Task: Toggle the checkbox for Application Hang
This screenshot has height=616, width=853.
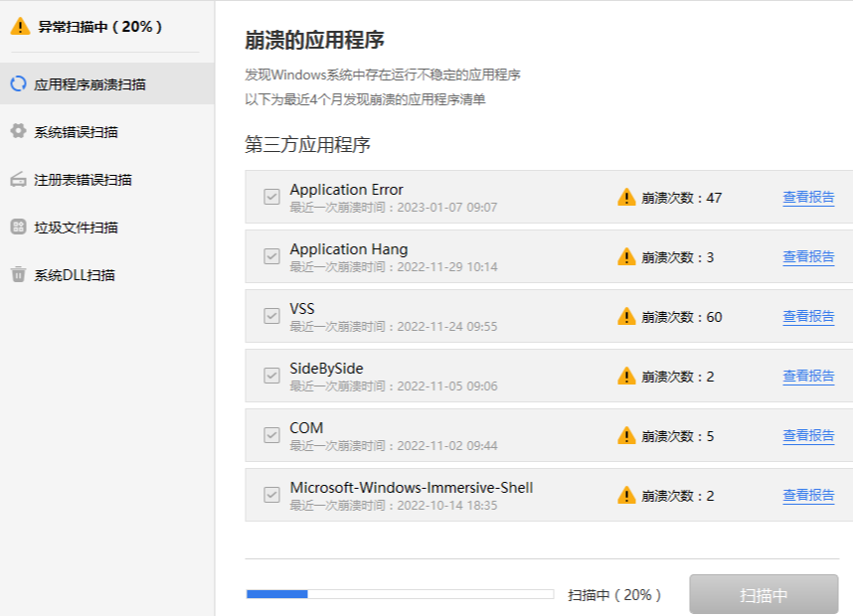Action: coord(269,255)
